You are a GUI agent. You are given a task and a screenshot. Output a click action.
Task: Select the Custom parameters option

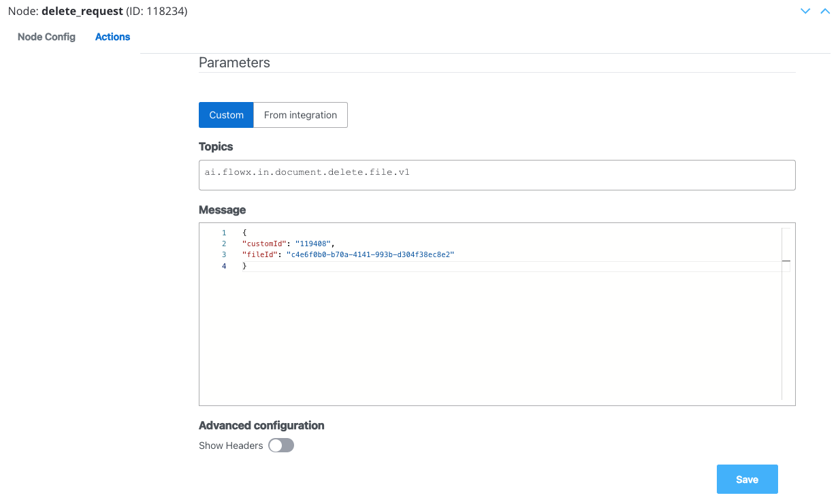tap(226, 115)
